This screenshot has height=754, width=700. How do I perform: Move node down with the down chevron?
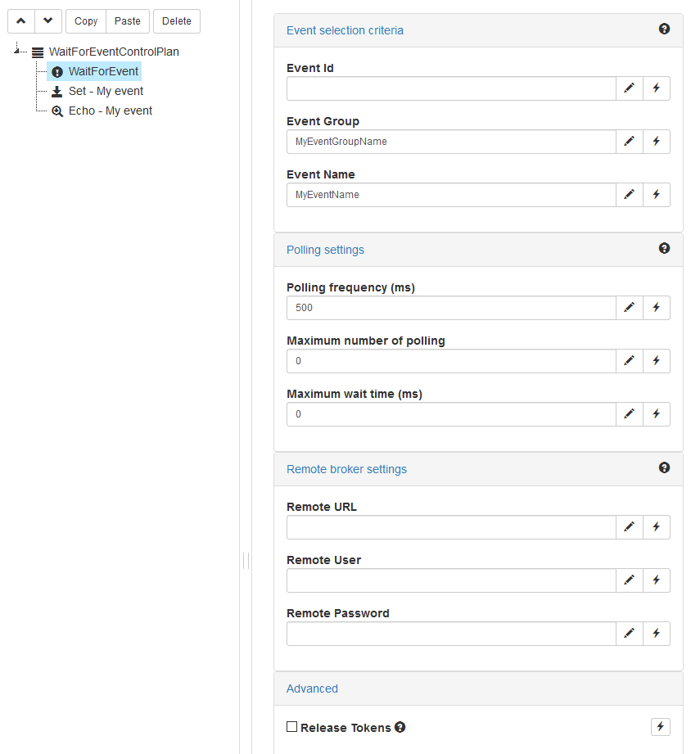[48, 21]
